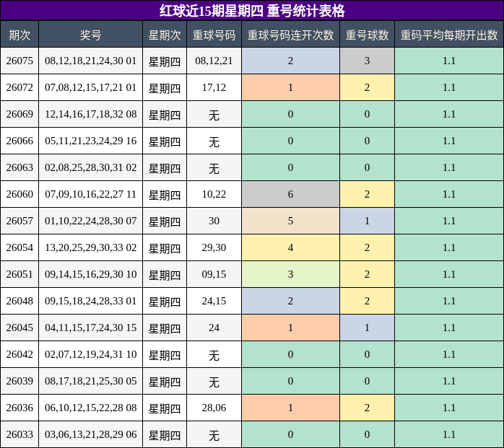504x448 pixels.
Task: Click repeat number 30 in row 26057
Action: pos(214,221)
